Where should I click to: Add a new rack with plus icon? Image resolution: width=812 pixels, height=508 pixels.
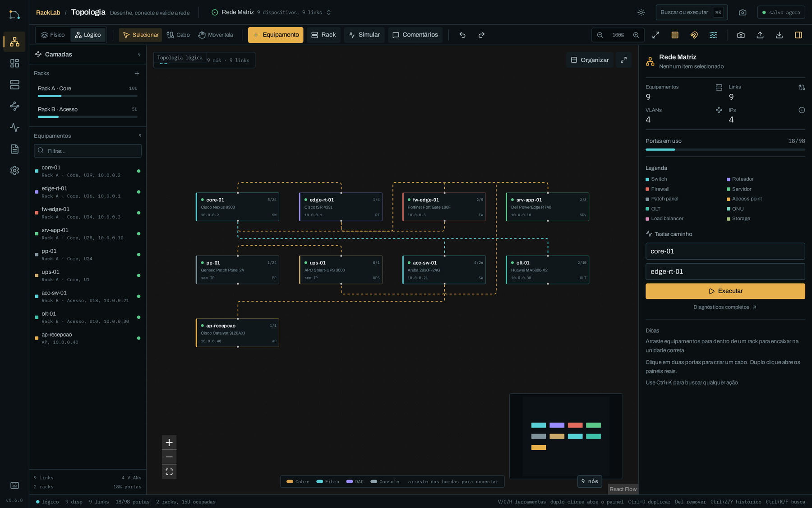137,73
